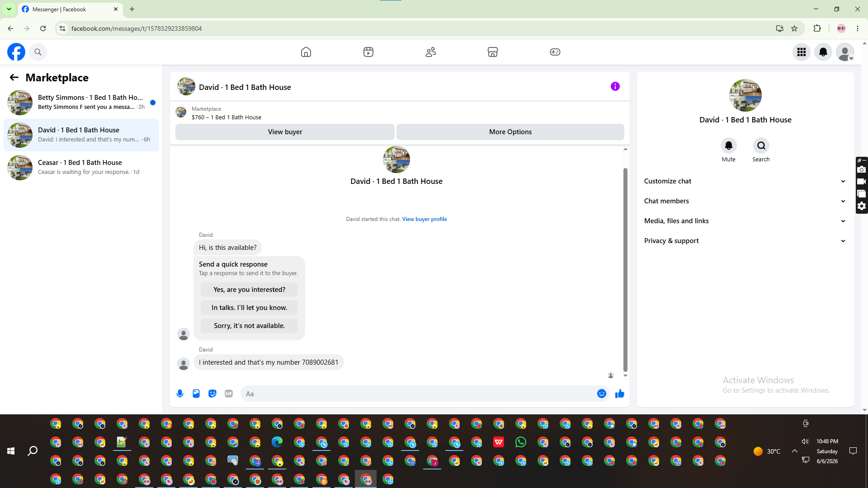Choose a sticker to send
868x488 pixels.
point(212,394)
